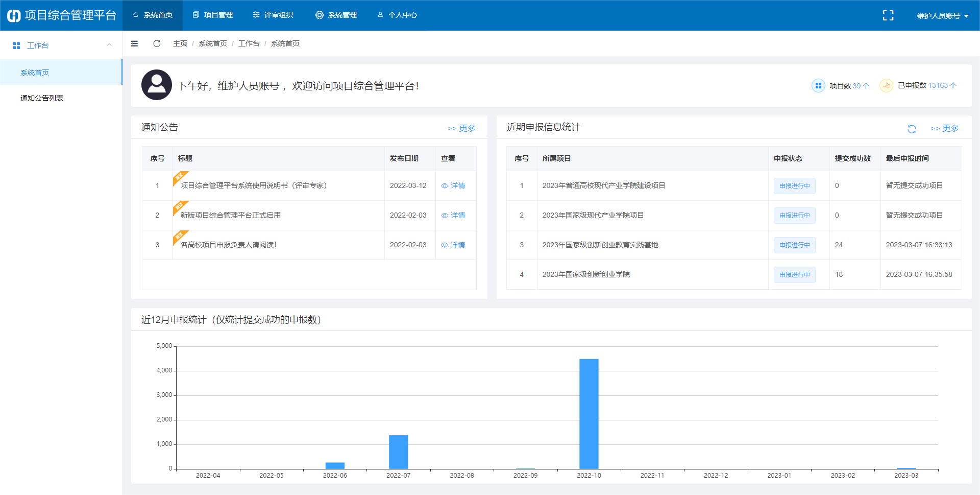Click the page refresh icon in breadcrumb bar
This screenshot has height=495, width=980.
point(157,43)
